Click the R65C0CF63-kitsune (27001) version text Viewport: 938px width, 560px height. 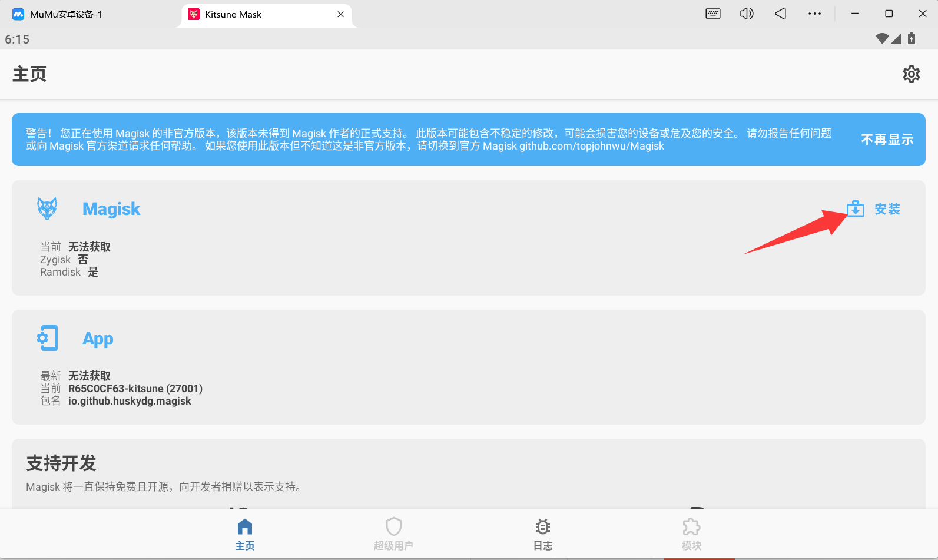(135, 389)
